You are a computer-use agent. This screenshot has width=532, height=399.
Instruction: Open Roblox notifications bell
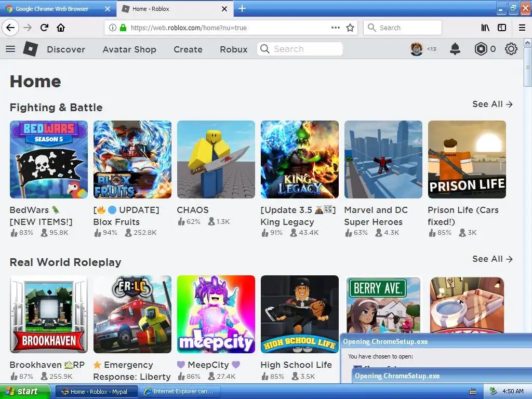tap(455, 49)
